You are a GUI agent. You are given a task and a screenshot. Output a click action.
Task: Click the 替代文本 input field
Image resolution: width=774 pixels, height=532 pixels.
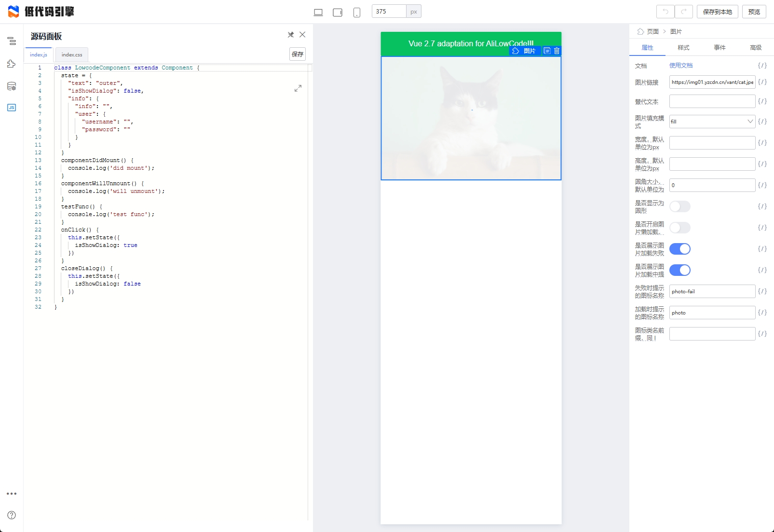(712, 101)
